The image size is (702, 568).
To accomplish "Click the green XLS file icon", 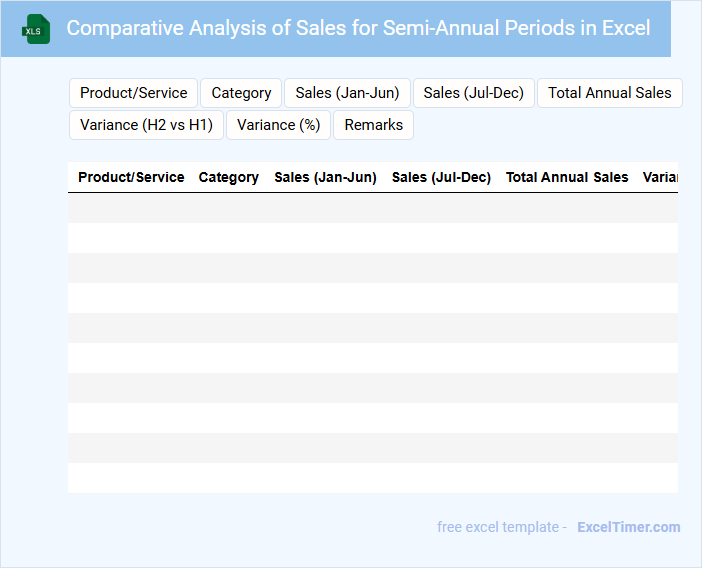I will point(36,29).
